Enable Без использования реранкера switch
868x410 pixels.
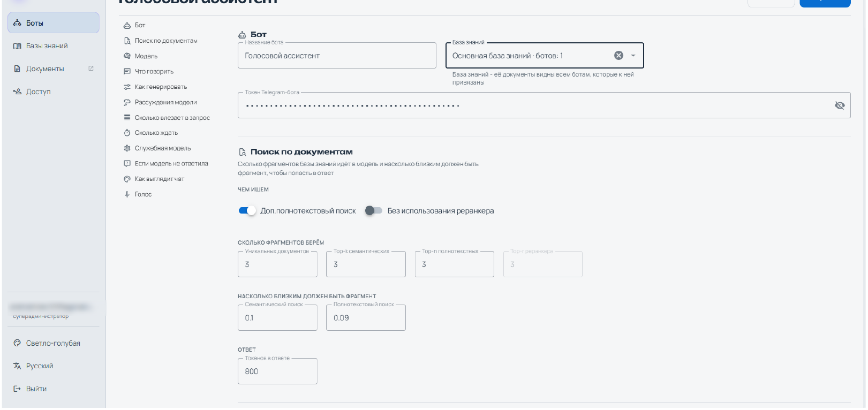pyautogui.click(x=374, y=211)
